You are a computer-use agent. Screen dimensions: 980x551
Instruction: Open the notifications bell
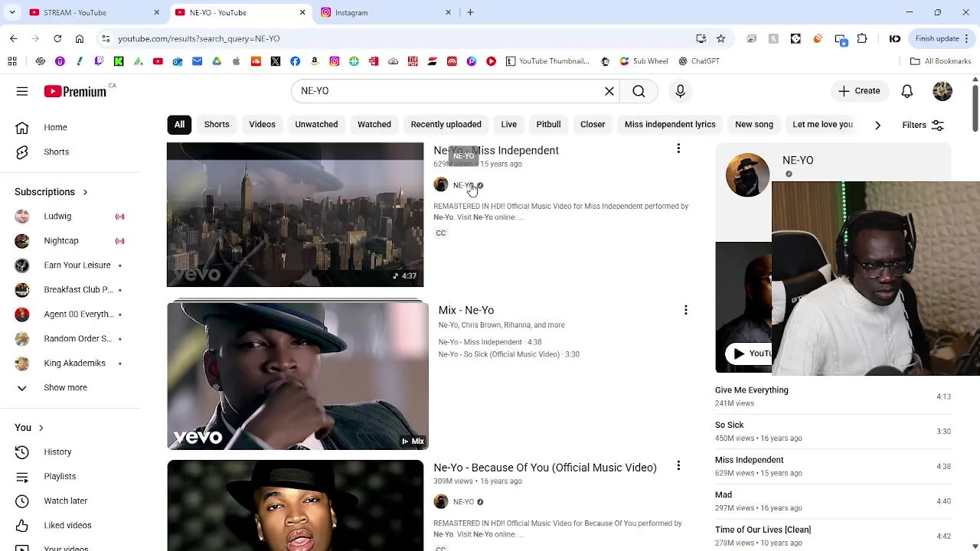point(907,91)
